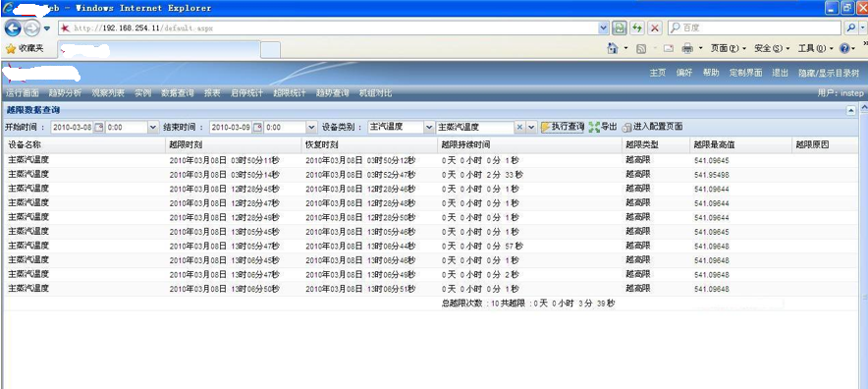Click the browser back arrow button
The width and height of the screenshot is (868, 389).
point(13,28)
